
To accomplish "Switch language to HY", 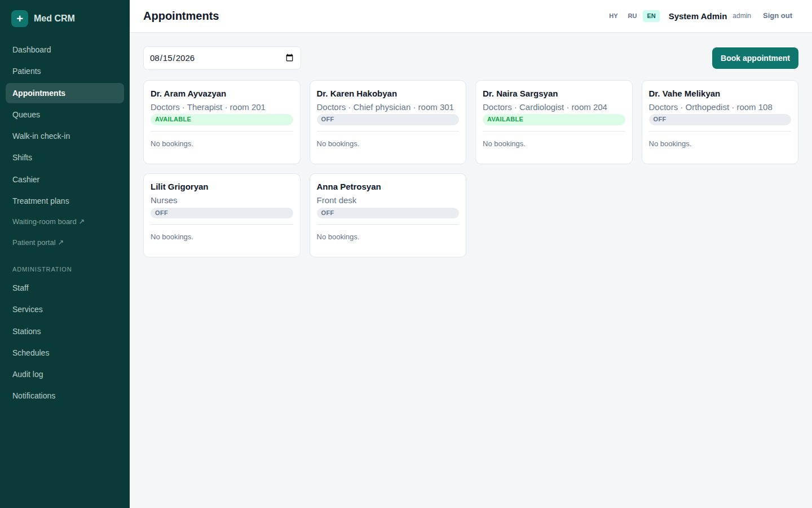I will [614, 16].
